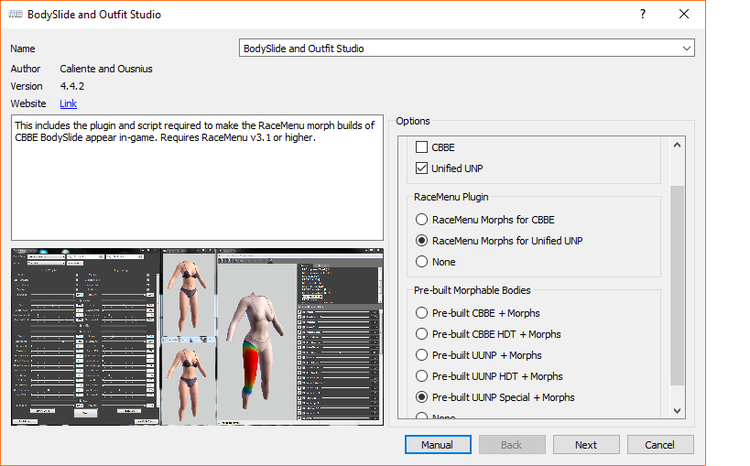This screenshot has width=750, height=466.
Task: Choose None under RaceMenu Plugin
Action: [x=421, y=262]
